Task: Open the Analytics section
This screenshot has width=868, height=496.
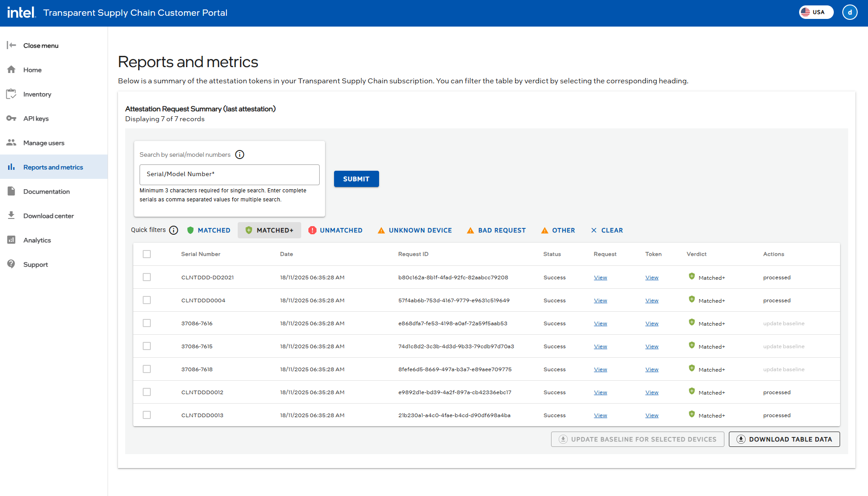Action: pyautogui.click(x=54, y=240)
